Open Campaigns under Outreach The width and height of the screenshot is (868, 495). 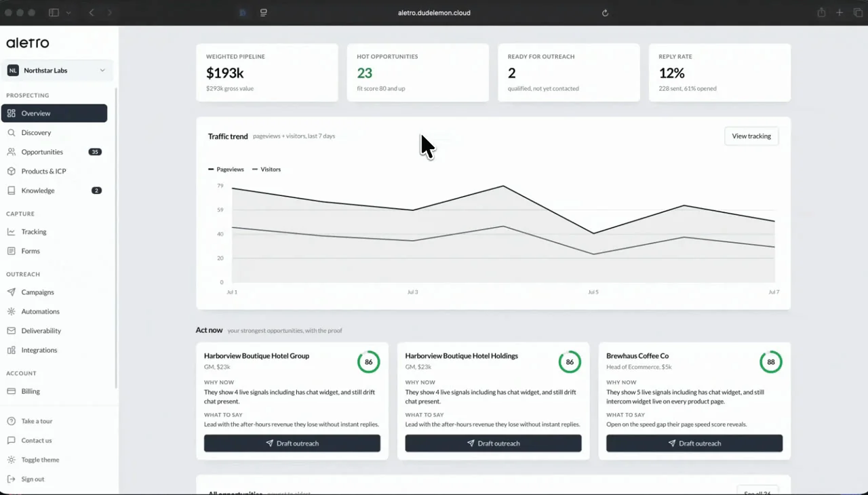(x=54, y=292)
